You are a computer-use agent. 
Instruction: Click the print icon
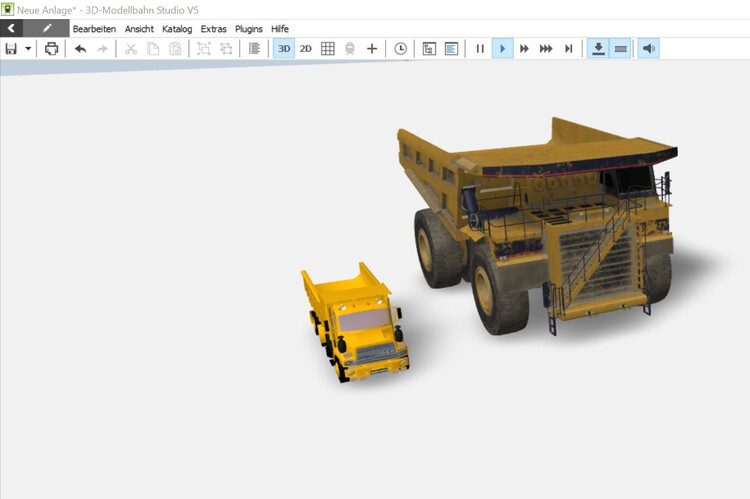51,48
